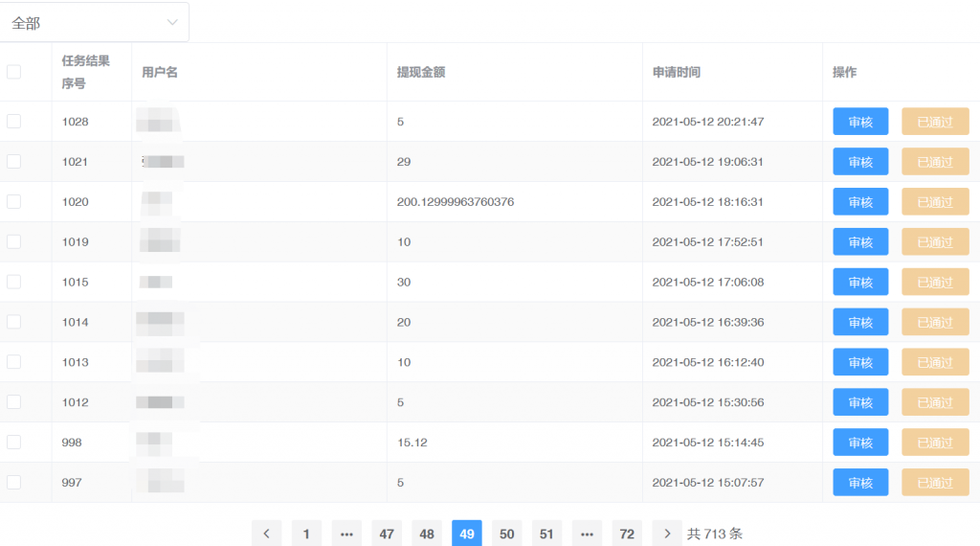
Task: Go to previous page using left arrow
Action: point(266,534)
